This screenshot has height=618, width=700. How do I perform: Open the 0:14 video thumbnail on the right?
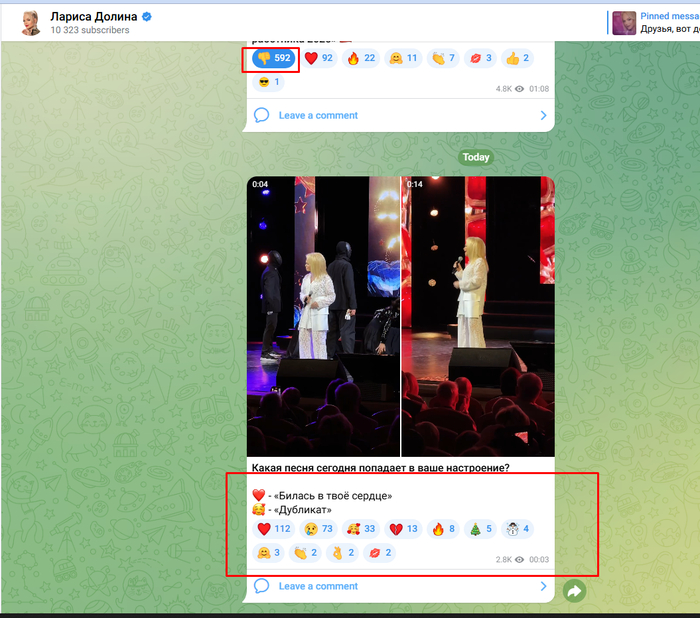coord(478,316)
